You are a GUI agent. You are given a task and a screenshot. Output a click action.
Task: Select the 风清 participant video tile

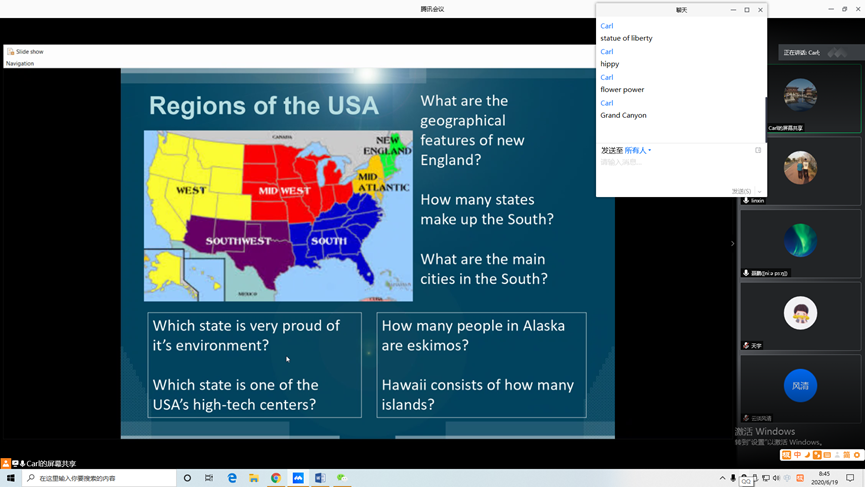[800, 386]
